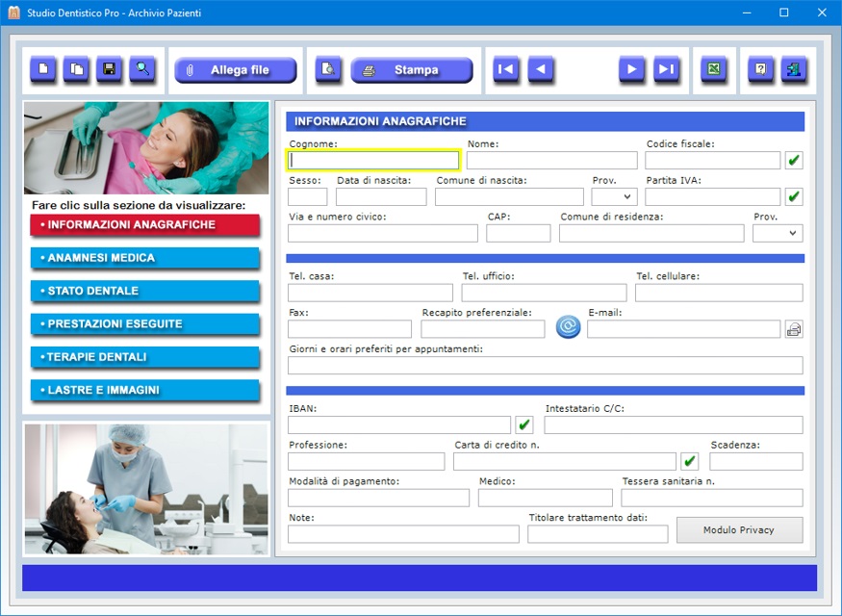842x616 pixels.
Task: Click the Medico field
Action: [545, 498]
